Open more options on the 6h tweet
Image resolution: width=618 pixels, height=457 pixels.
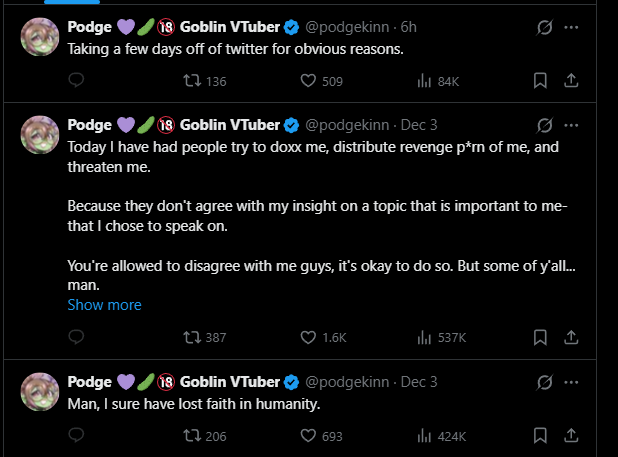[573, 25]
